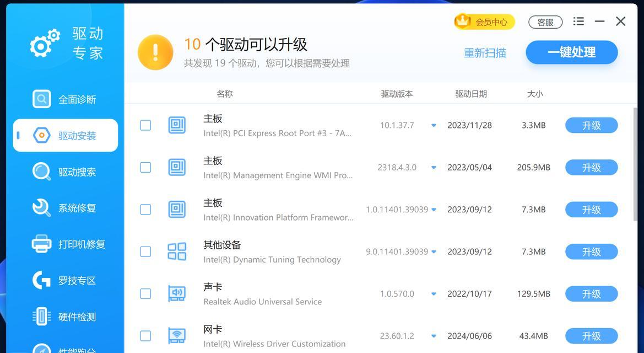
Task: Click 升级 for Management Engine WMI driver
Action: [x=592, y=168]
